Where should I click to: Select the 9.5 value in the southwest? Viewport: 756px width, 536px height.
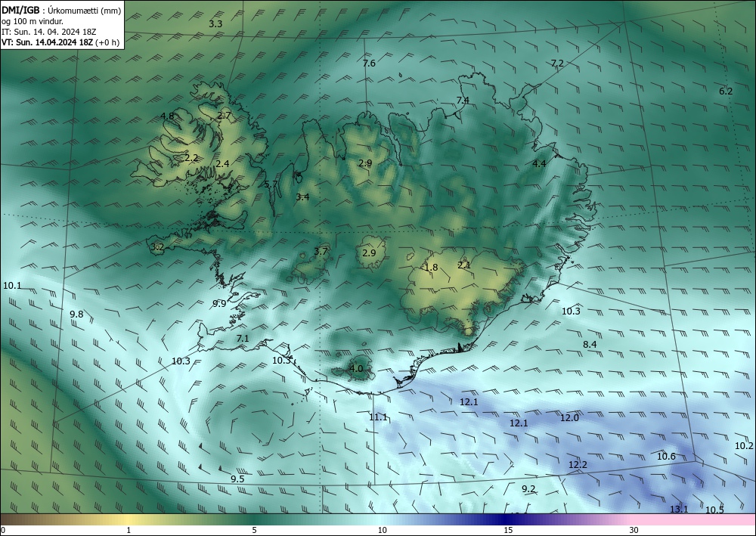point(237,479)
